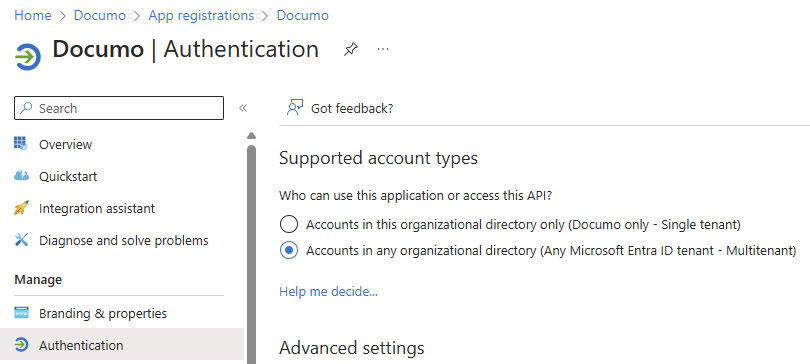Focus the sidebar Search field

(x=119, y=108)
